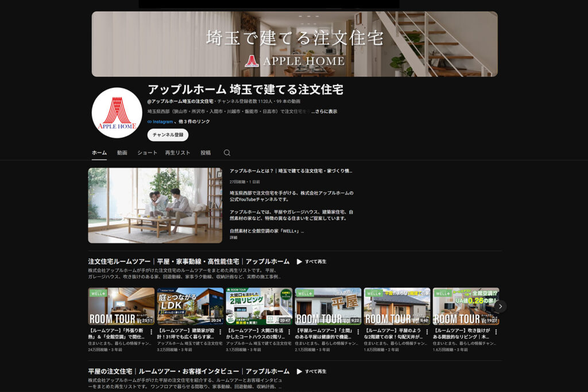The width and height of the screenshot is (588, 392).
Task: Play all in ルームツアー playlist via play icon
Action: 299,262
